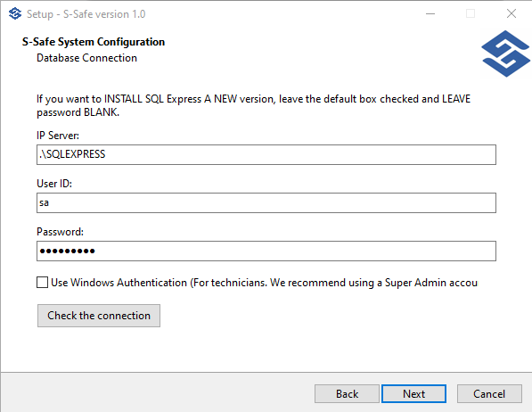Go to previous step with Back
The image size is (532, 412).
pos(347,394)
